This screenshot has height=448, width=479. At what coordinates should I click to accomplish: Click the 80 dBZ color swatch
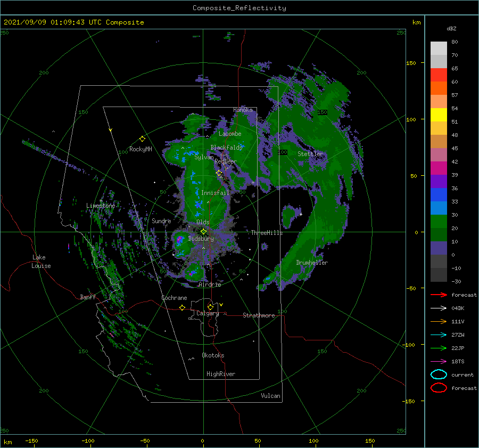click(x=439, y=48)
